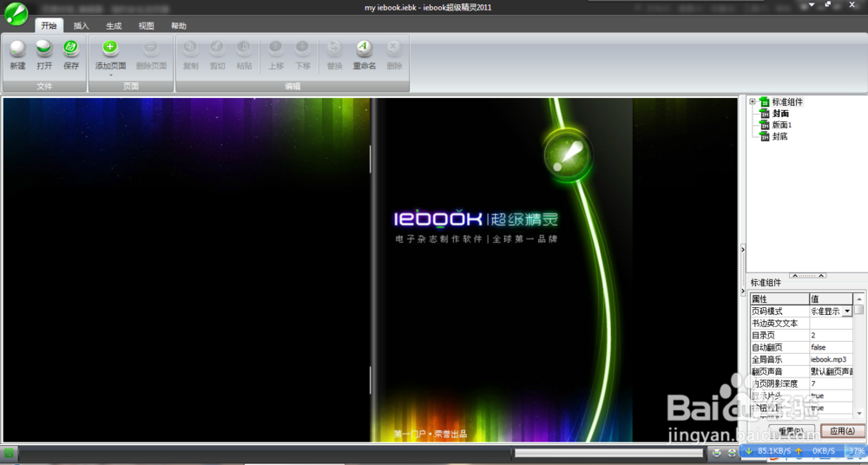The image size is (868, 465).
Task: Select the 封面 page in the tree
Action: pyautogui.click(x=780, y=114)
